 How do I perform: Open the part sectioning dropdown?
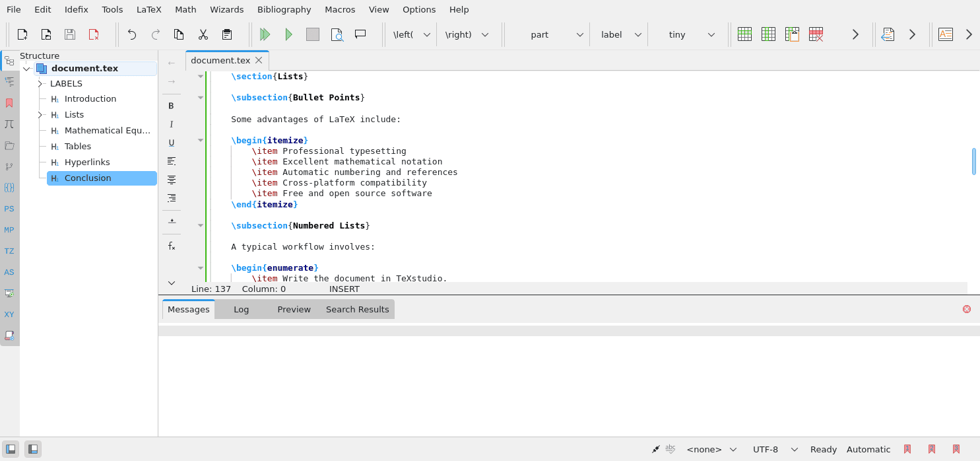(x=548, y=34)
